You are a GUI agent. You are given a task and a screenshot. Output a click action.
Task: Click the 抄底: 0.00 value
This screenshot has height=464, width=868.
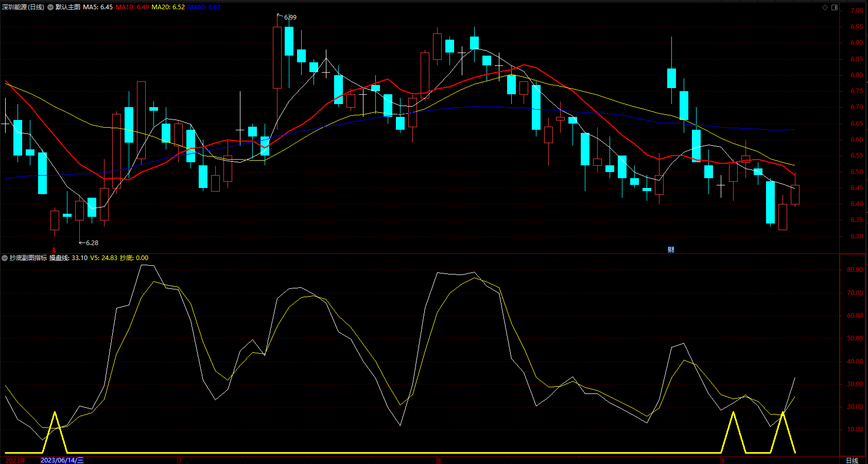click(134, 258)
